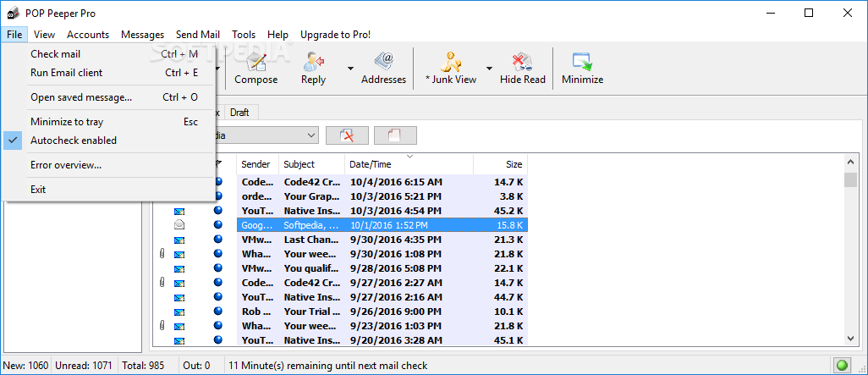868x375 pixels.
Task: Select Run Email client menu entry
Action: point(108,73)
